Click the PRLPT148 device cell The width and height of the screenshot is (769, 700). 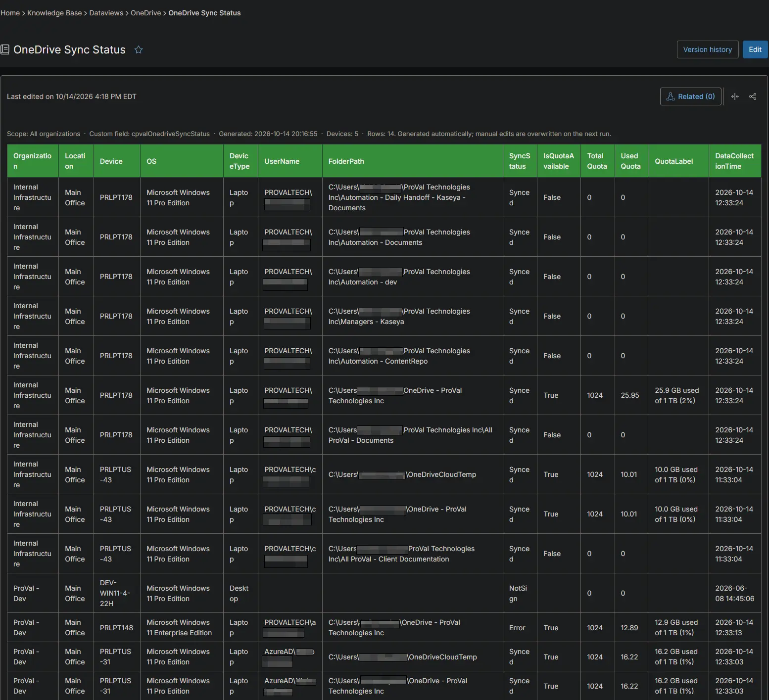pyautogui.click(x=117, y=627)
